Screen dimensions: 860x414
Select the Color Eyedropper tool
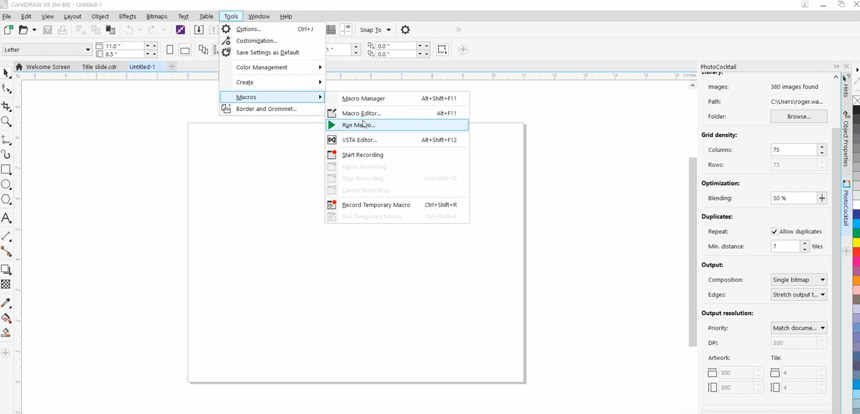click(6, 303)
